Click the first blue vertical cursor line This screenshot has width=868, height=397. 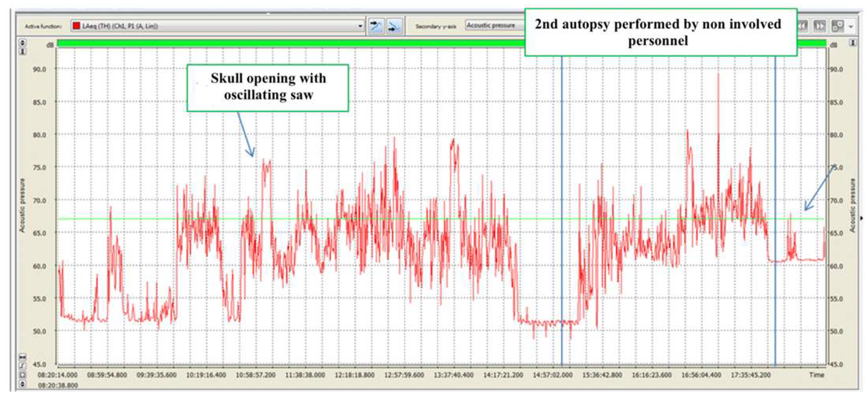coord(562,202)
